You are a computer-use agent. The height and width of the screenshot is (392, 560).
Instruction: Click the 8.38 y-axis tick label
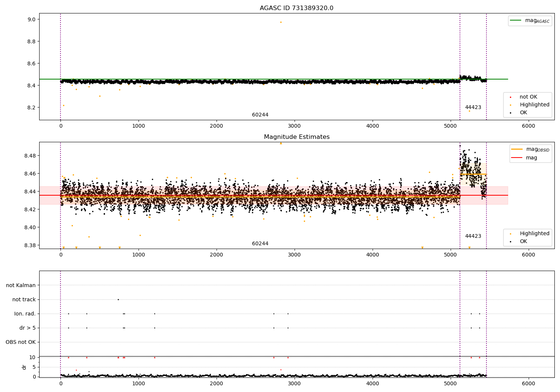(29, 245)
